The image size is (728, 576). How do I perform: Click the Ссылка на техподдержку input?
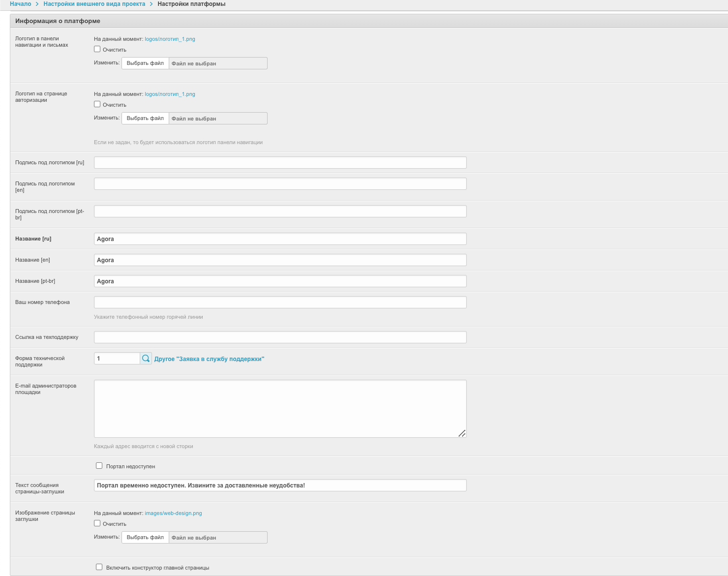280,337
